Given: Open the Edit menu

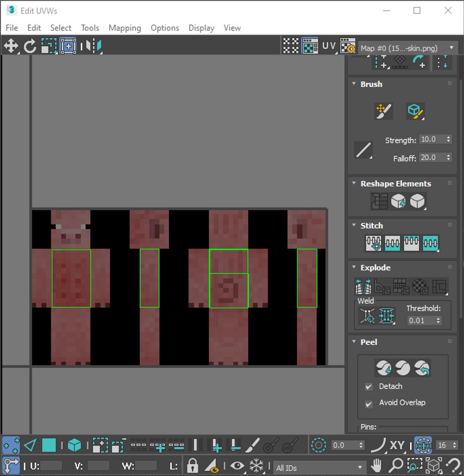Looking at the screenshot, I should (x=34, y=28).
